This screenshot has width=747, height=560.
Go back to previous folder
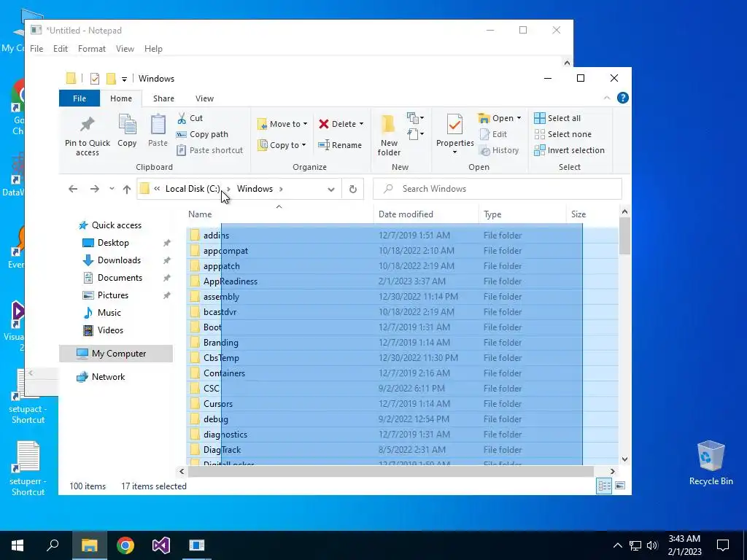[x=73, y=189]
